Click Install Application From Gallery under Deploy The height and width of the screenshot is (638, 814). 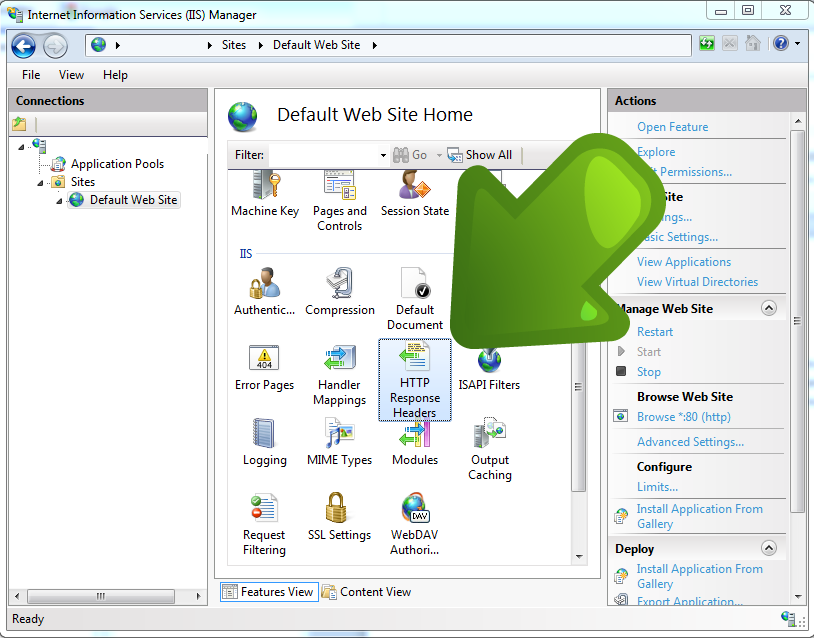[x=699, y=576]
